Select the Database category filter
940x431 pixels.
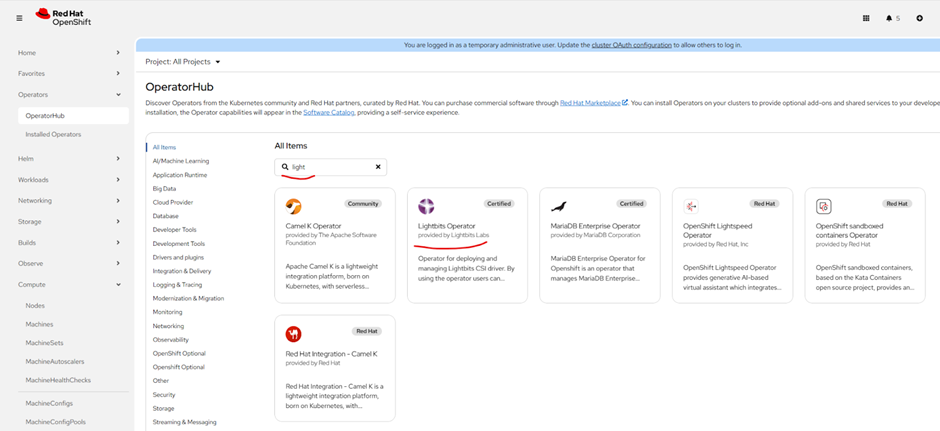coord(166,216)
